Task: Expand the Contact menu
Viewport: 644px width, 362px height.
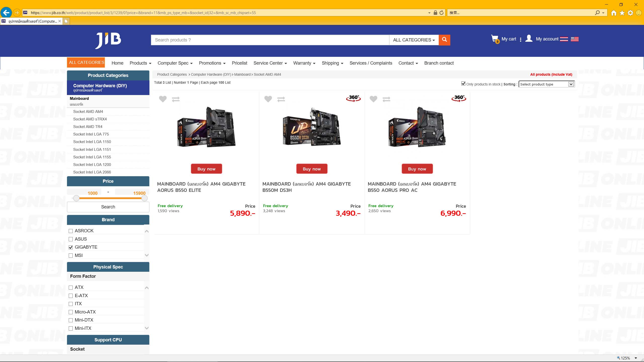Action: coord(408,63)
